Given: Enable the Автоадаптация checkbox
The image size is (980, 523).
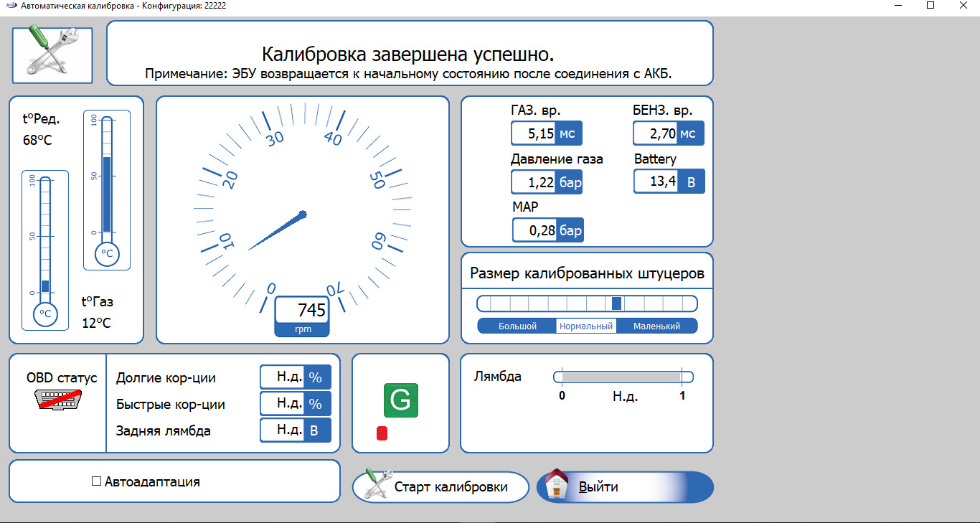Looking at the screenshot, I should (x=96, y=481).
